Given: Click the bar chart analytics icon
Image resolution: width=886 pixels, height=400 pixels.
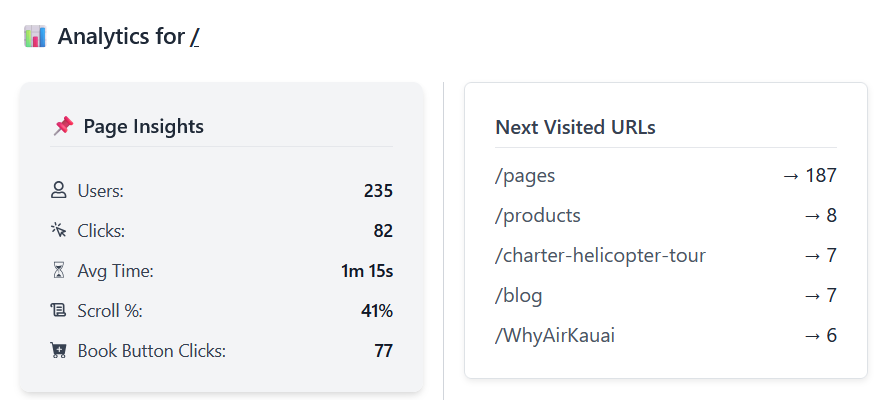Looking at the screenshot, I should 35,37.
